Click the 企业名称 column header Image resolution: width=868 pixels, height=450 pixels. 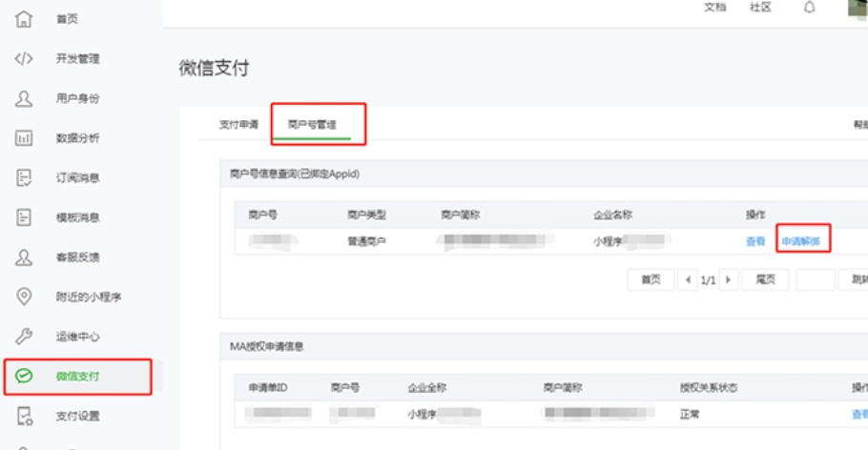click(x=612, y=215)
